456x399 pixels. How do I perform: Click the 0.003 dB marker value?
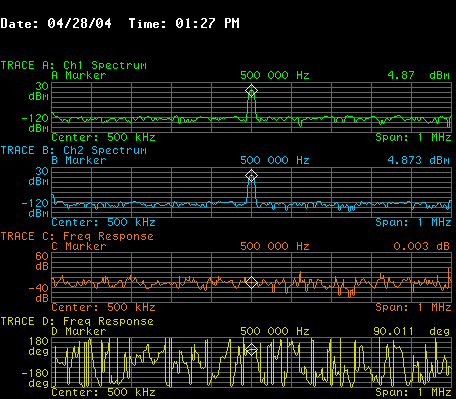(422, 246)
